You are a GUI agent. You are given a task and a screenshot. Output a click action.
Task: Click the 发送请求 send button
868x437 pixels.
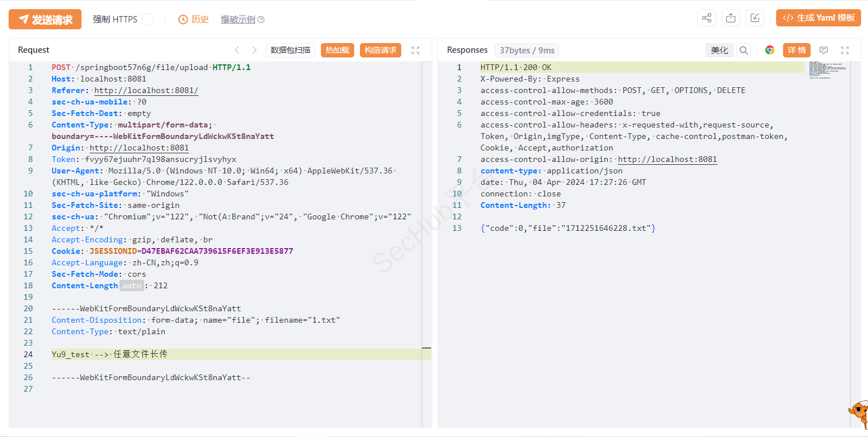coord(45,20)
